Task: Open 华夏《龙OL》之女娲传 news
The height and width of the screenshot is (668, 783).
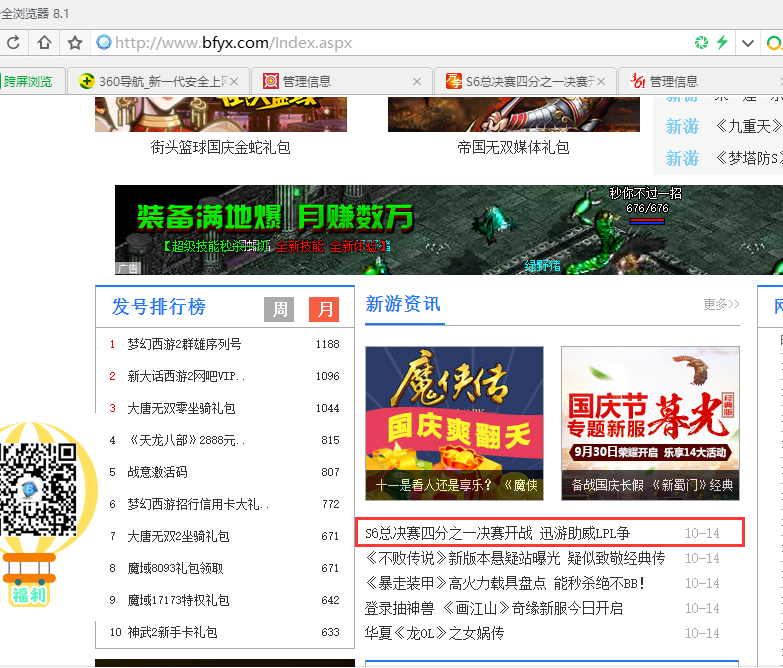Action: coord(434,633)
